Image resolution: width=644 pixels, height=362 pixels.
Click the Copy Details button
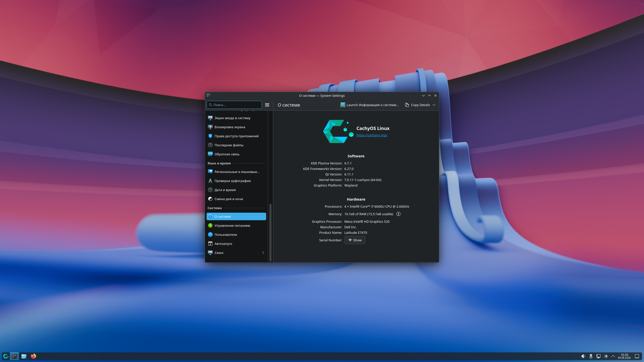418,105
